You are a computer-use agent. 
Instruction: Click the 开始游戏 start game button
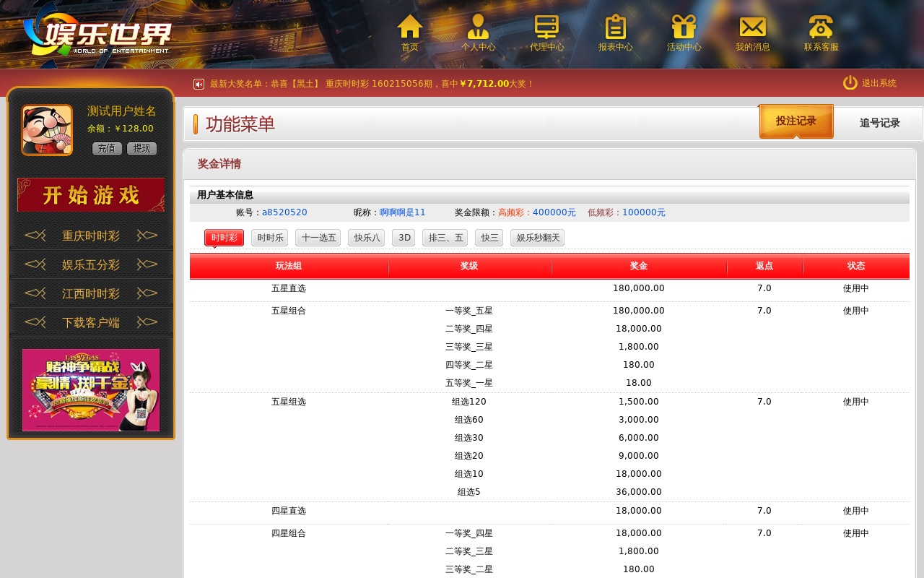(91, 195)
